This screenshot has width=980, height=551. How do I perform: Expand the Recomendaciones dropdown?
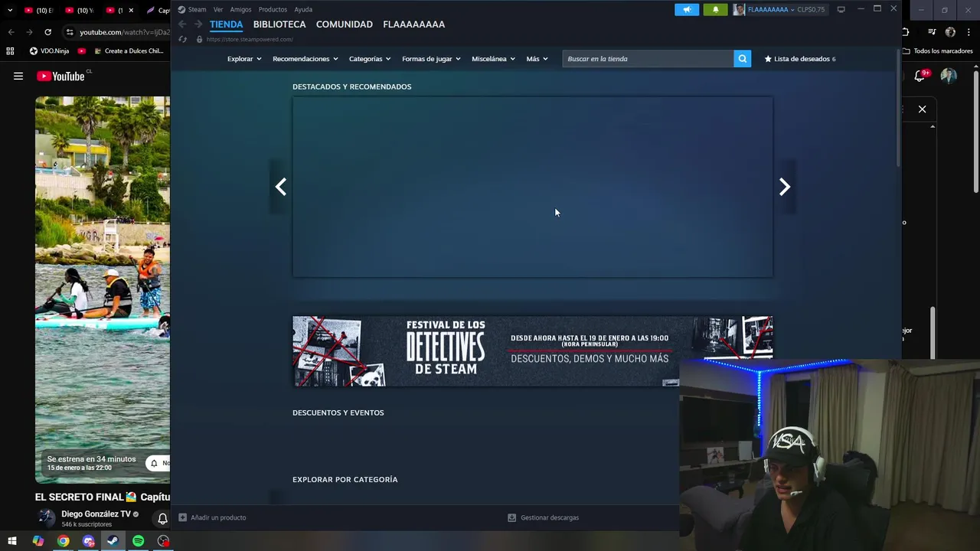[305, 59]
